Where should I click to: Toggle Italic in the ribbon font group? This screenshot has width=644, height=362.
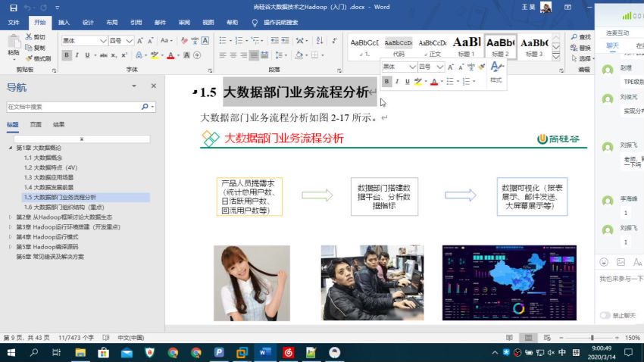[x=77, y=55]
